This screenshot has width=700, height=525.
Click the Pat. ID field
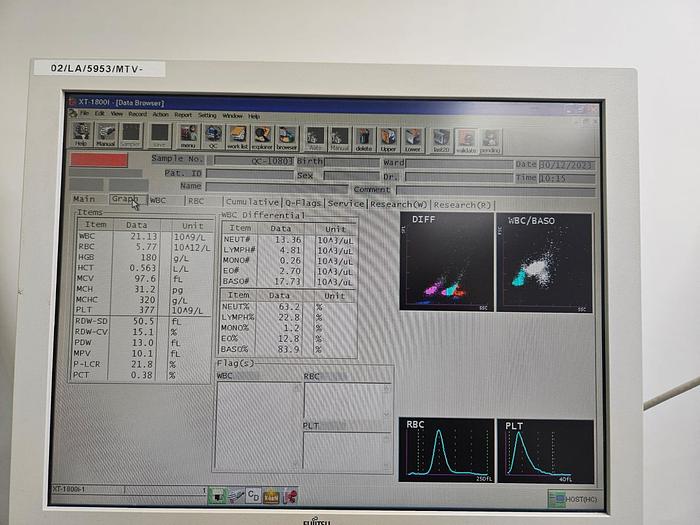point(250,174)
